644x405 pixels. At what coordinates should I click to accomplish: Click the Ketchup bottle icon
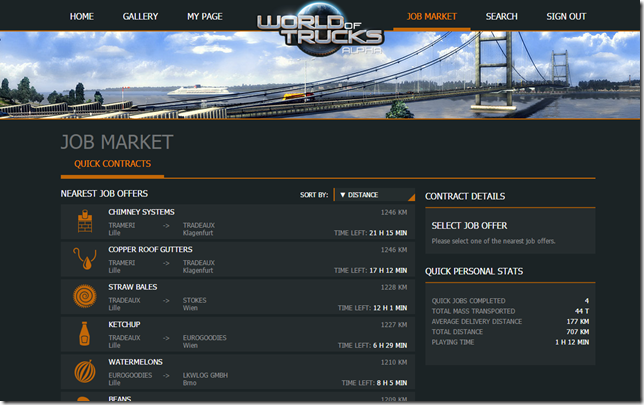[x=85, y=334]
